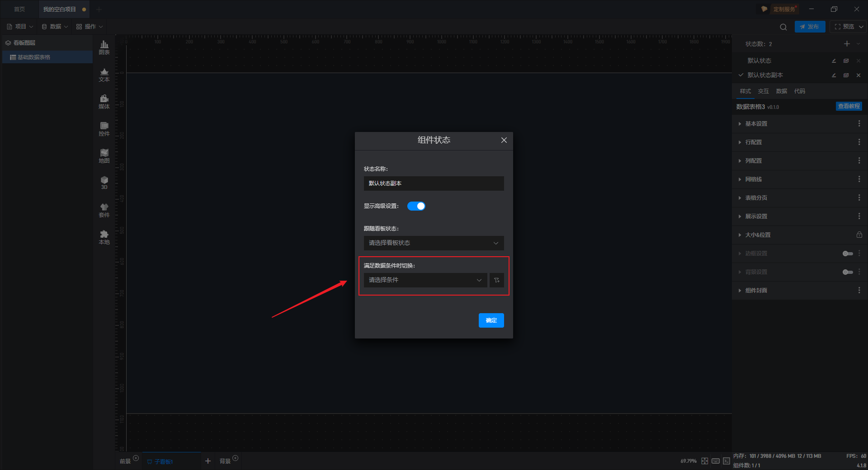
Task: Open the 请选择看板状态 dropdown
Action: (434, 243)
